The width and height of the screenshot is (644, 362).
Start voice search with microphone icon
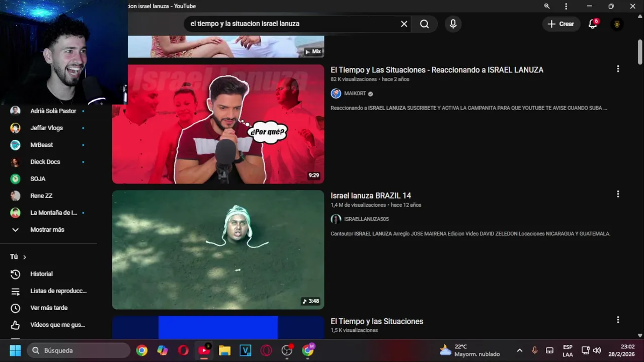[x=453, y=24]
